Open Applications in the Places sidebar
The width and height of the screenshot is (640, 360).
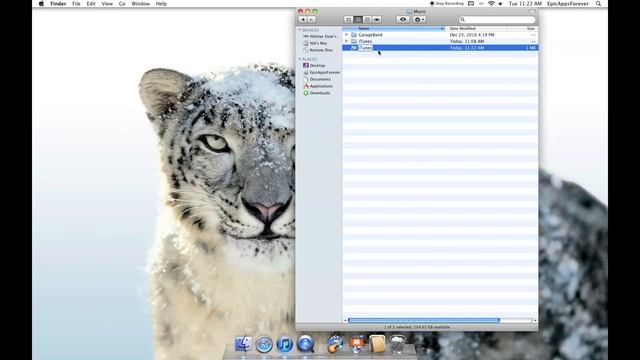(x=318, y=87)
